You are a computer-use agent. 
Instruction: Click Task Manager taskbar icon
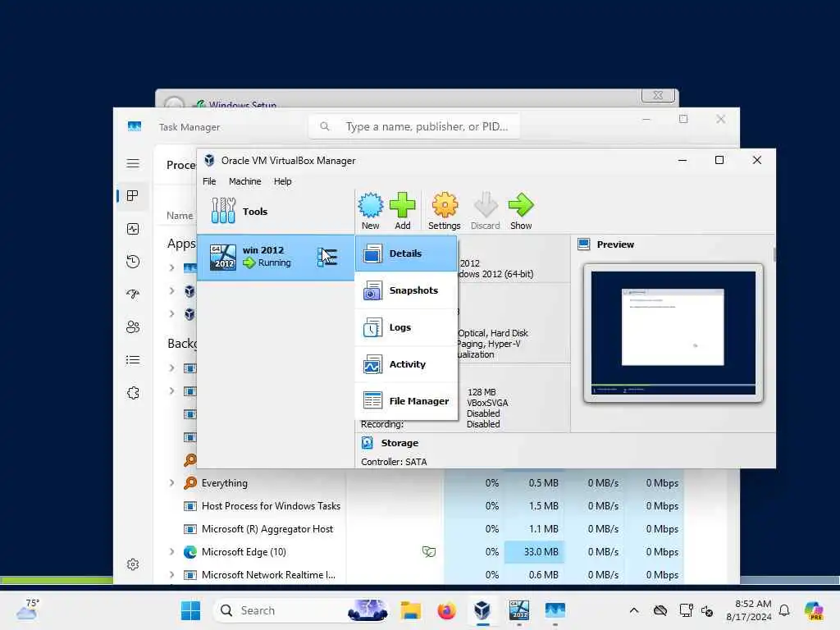pyautogui.click(x=555, y=610)
